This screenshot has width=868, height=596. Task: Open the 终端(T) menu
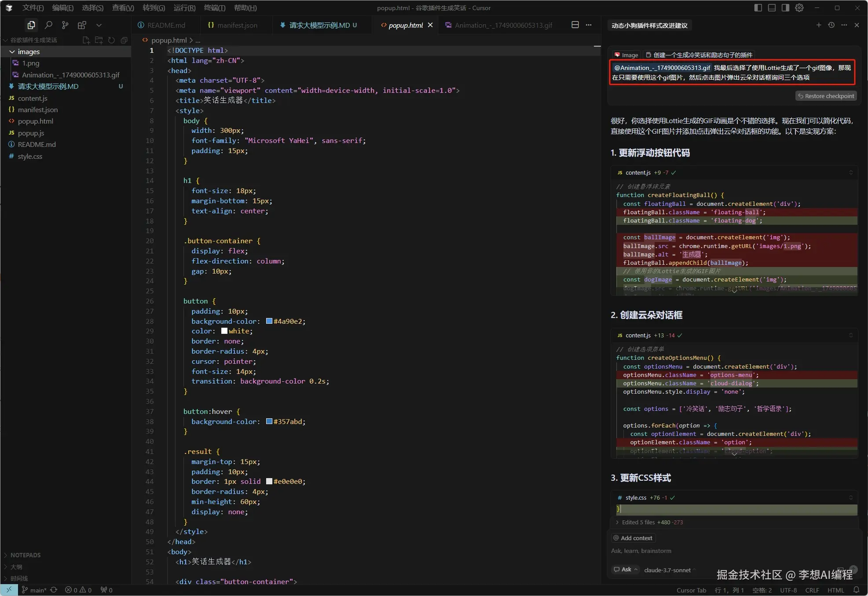point(215,7)
